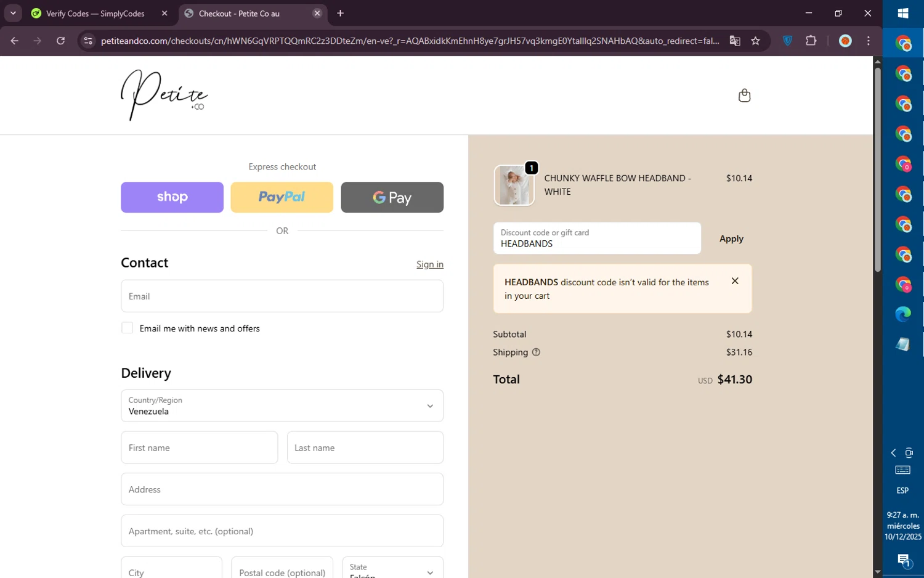Click into the Last name field
924x578 pixels.
click(365, 447)
